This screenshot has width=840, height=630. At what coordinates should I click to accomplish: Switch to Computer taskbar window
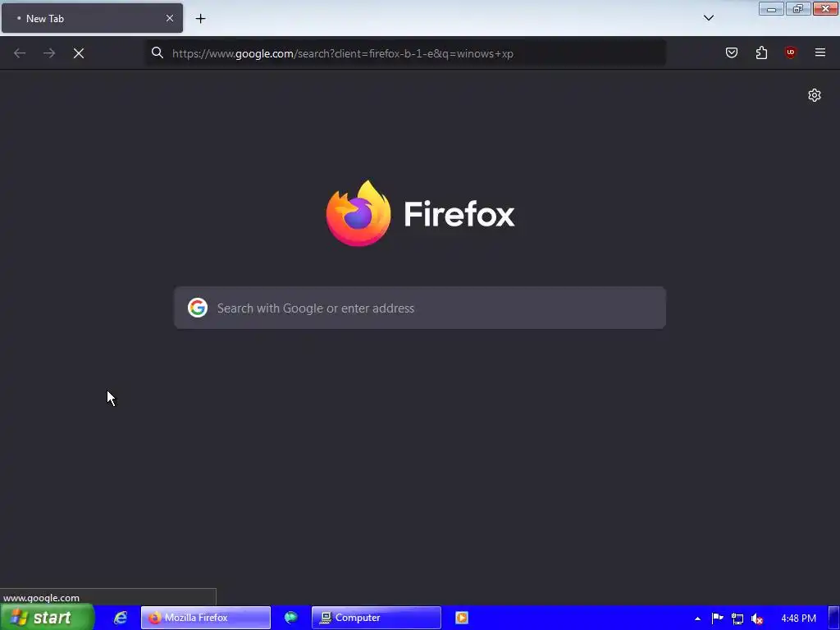[x=376, y=618]
